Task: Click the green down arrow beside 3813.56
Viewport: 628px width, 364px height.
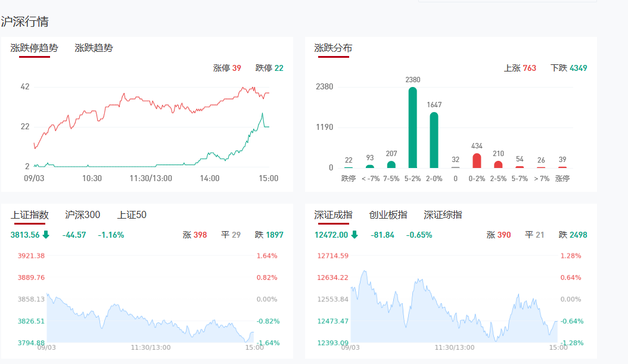Action: pos(46,235)
